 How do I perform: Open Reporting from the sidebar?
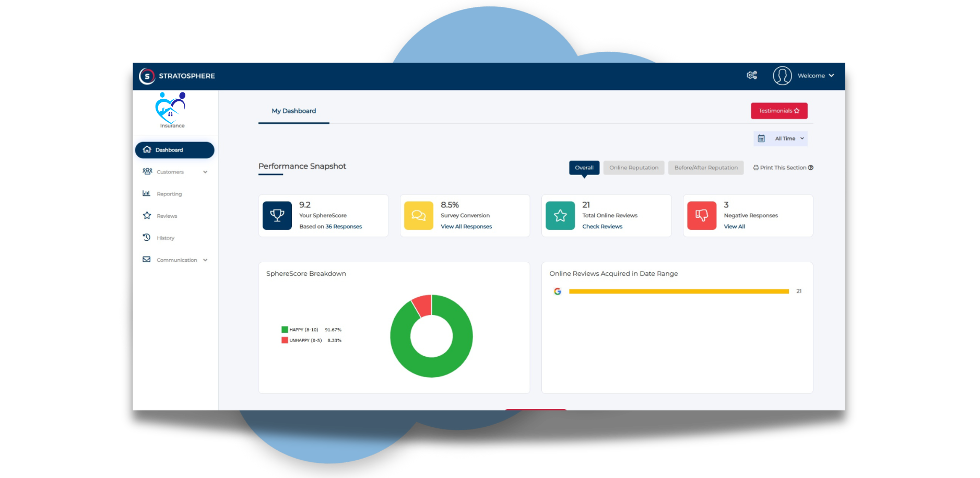[169, 194]
